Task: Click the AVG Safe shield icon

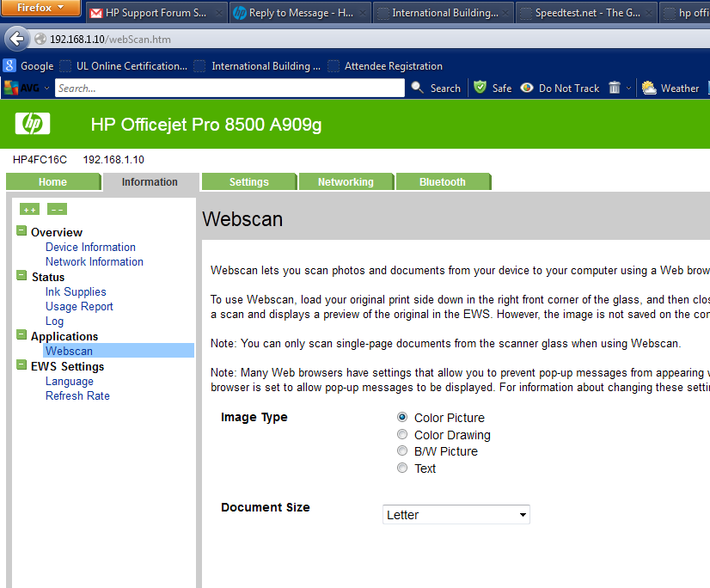Action: (x=480, y=87)
